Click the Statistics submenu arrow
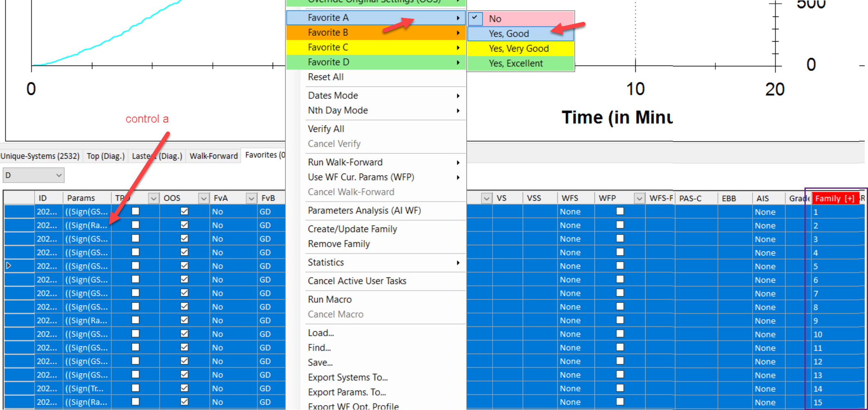 click(458, 263)
